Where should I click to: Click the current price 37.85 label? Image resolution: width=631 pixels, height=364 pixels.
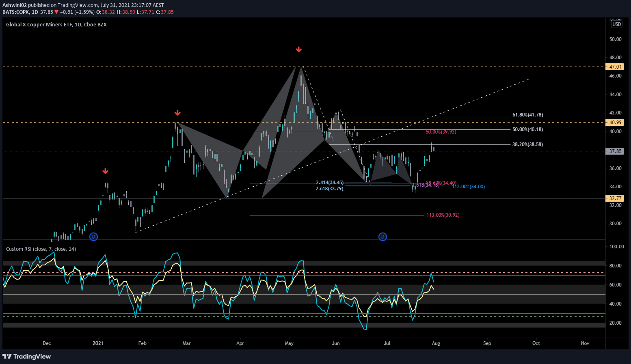click(615, 151)
